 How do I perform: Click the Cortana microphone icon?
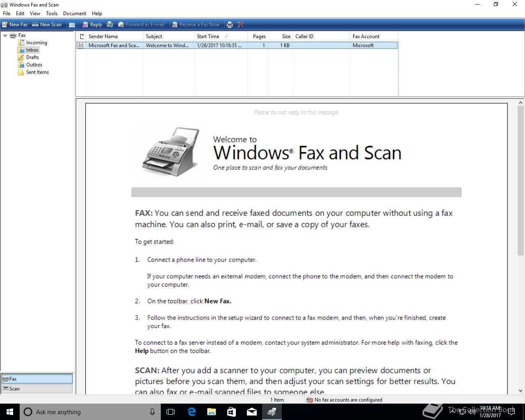tap(152, 412)
